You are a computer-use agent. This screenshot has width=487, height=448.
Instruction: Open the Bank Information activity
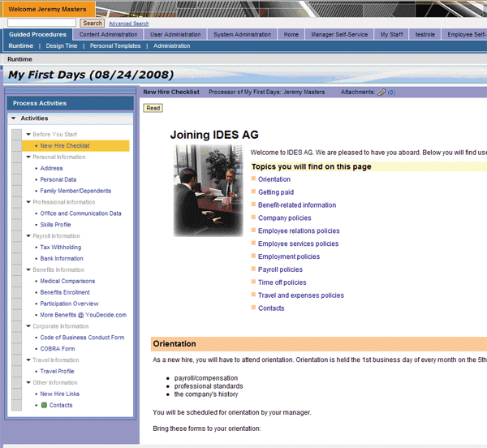62,259
